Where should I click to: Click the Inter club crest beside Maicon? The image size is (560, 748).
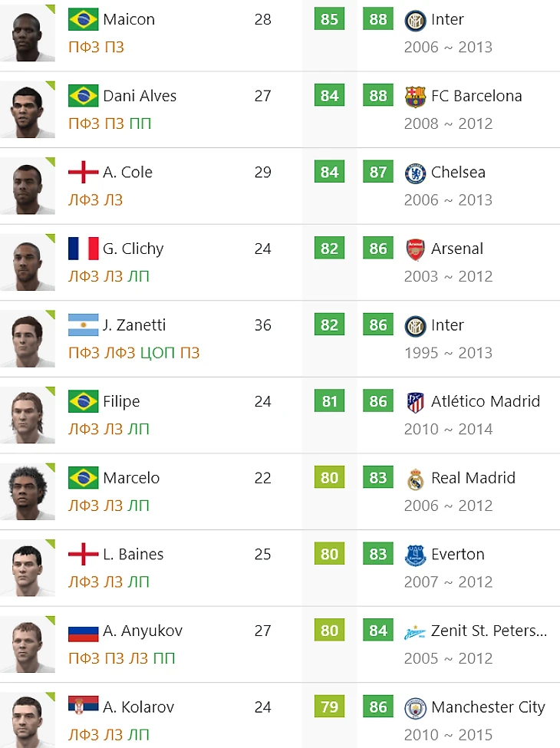tap(415, 21)
